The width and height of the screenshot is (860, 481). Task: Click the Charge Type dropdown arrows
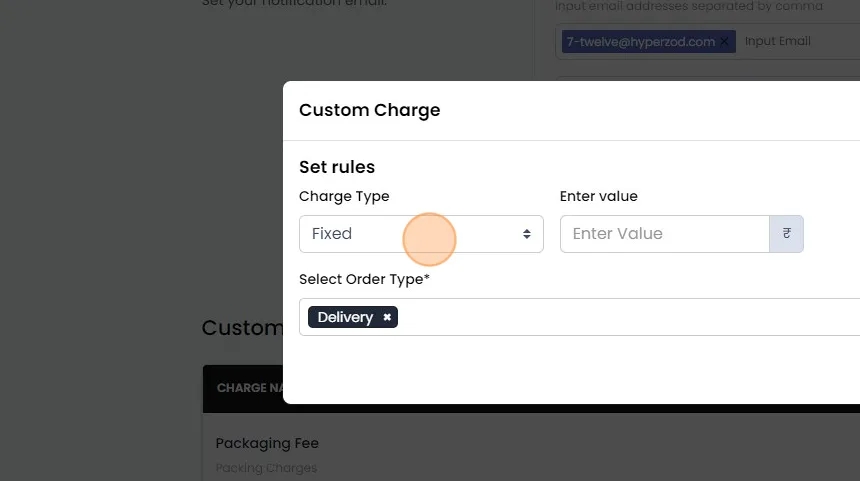(x=527, y=234)
